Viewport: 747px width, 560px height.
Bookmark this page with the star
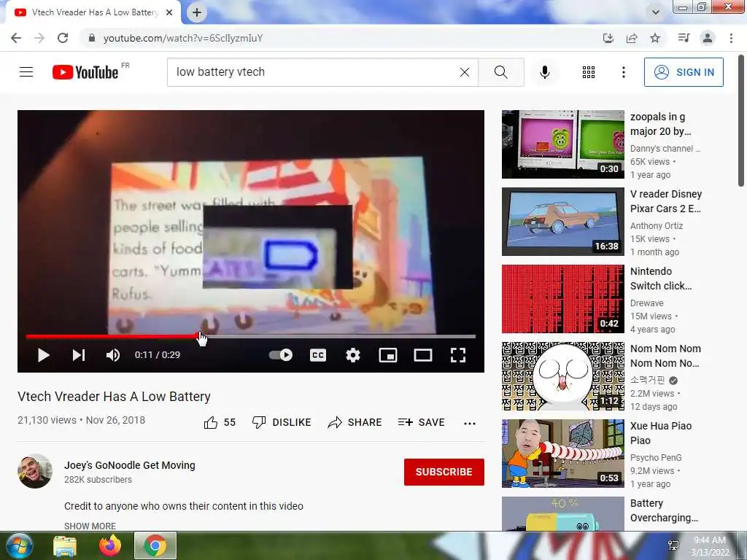coord(655,38)
